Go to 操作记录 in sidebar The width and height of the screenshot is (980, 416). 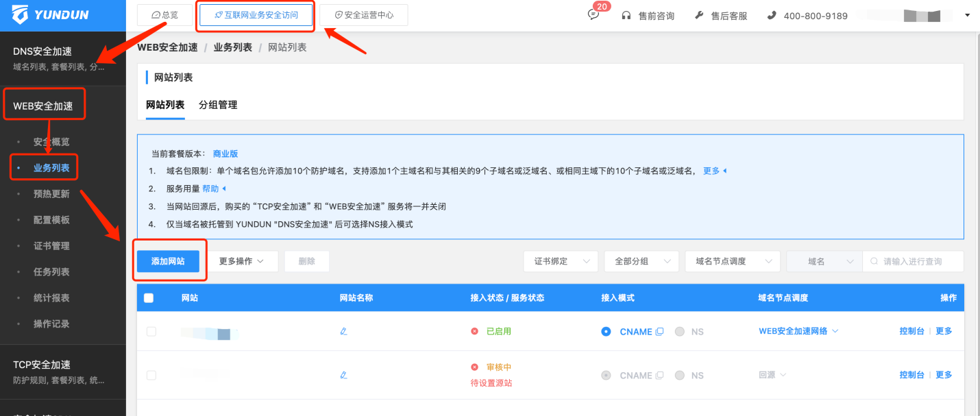(x=51, y=323)
